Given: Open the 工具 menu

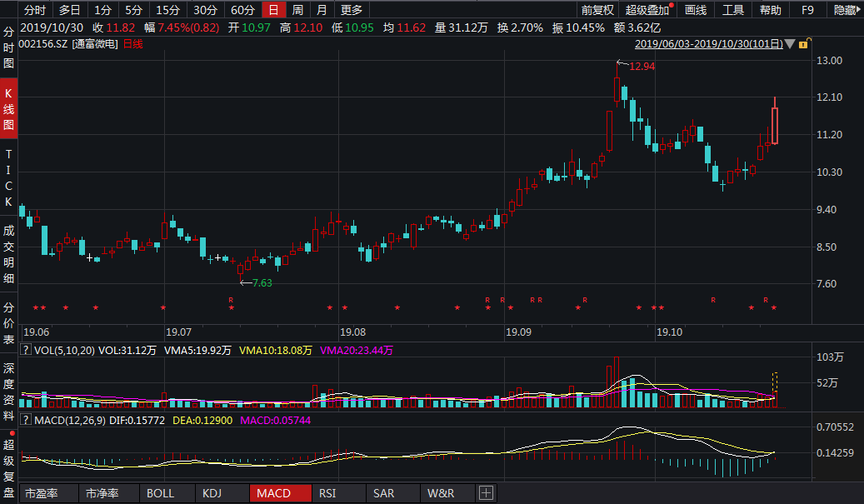Looking at the screenshot, I should [733, 10].
